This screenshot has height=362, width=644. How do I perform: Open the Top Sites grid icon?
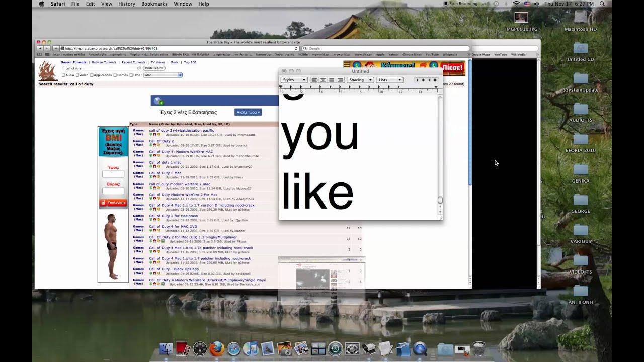click(47, 54)
